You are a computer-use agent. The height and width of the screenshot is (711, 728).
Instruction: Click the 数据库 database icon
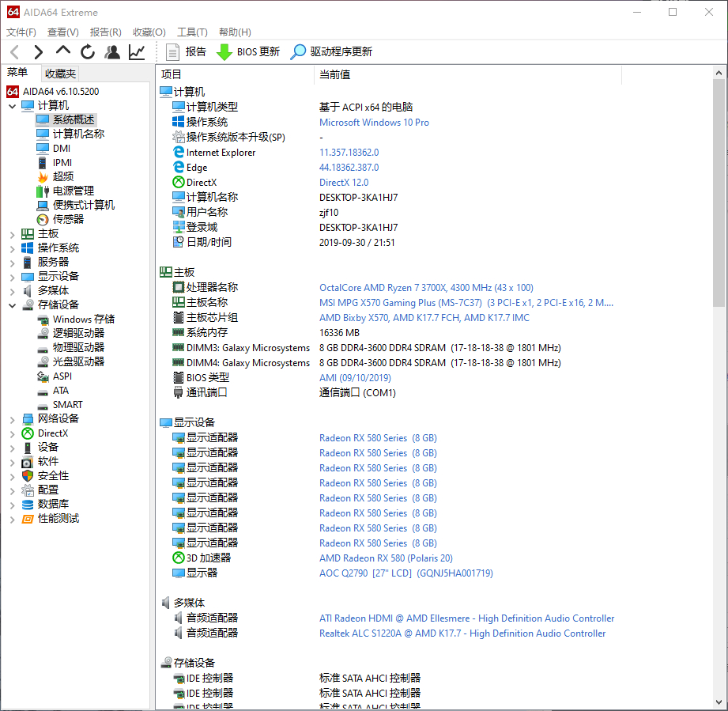(x=28, y=505)
